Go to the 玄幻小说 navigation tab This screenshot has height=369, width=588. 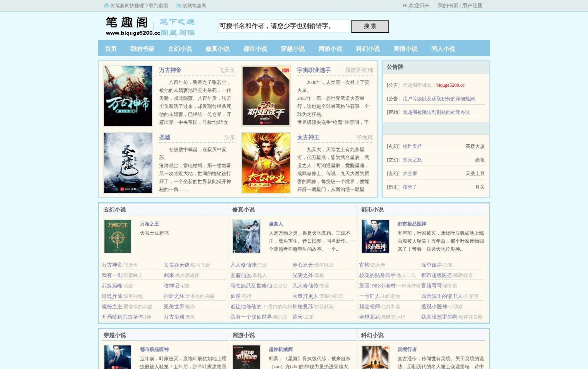tap(180, 49)
